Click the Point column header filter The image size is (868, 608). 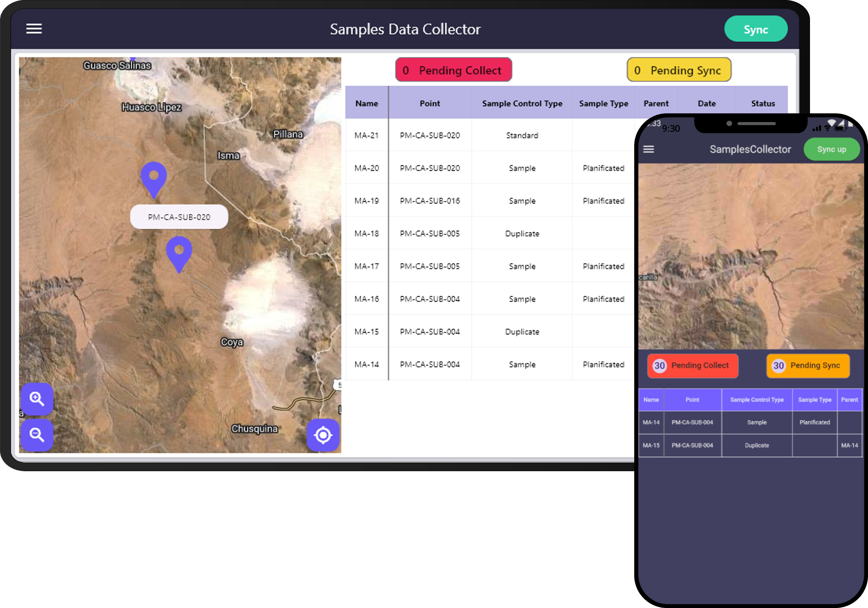click(x=429, y=103)
